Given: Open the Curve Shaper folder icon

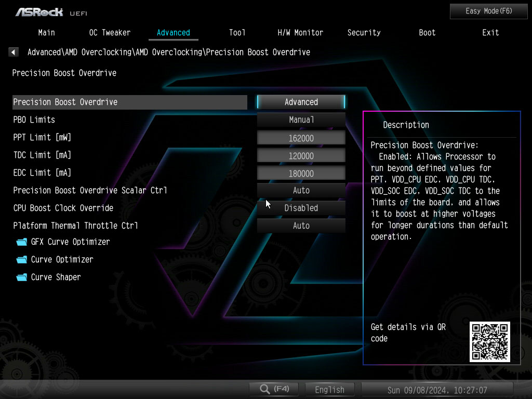Looking at the screenshot, I should (x=22, y=277).
